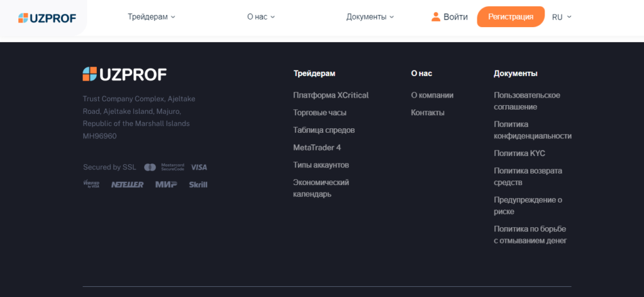Click the Verified by VISA logo
This screenshot has height=297, width=644.
click(91, 184)
